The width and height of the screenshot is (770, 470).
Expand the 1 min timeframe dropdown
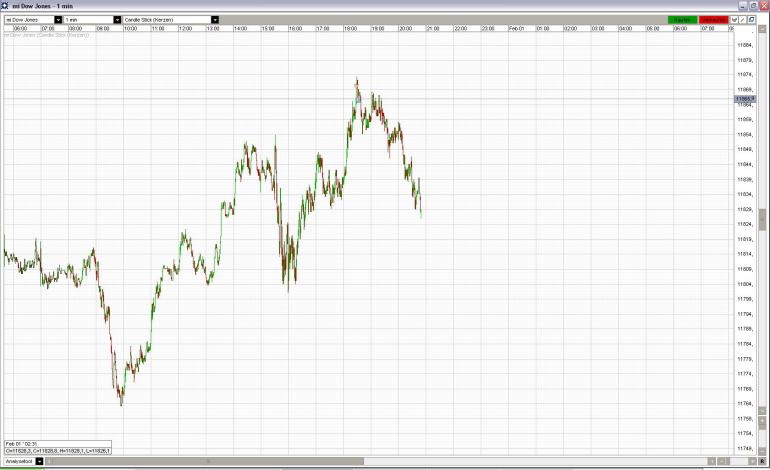coord(117,20)
